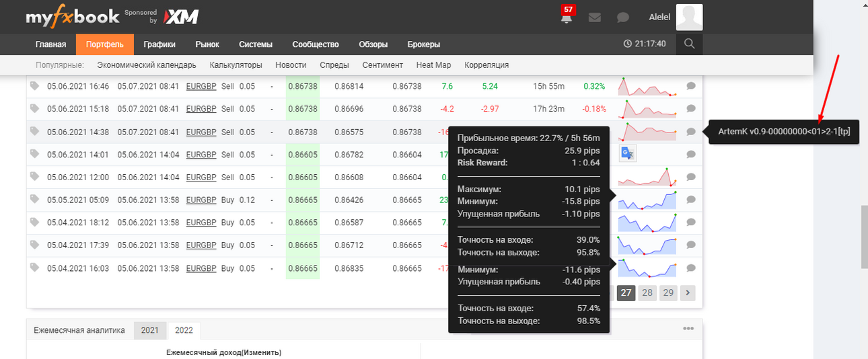Viewport: 868px width, 359px height.
Task: Switch to the 2021 analytics tab
Action: point(150,330)
